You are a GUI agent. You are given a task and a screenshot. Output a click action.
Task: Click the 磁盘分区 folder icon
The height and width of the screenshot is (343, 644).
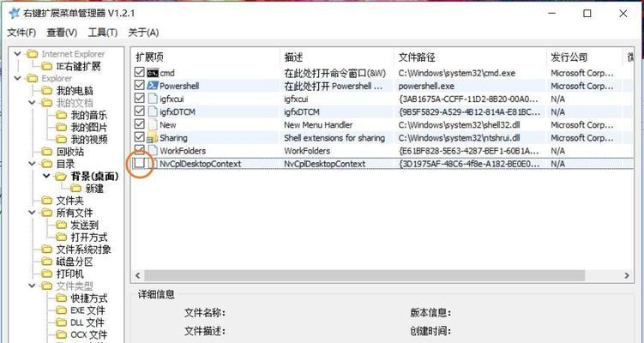[x=47, y=262]
